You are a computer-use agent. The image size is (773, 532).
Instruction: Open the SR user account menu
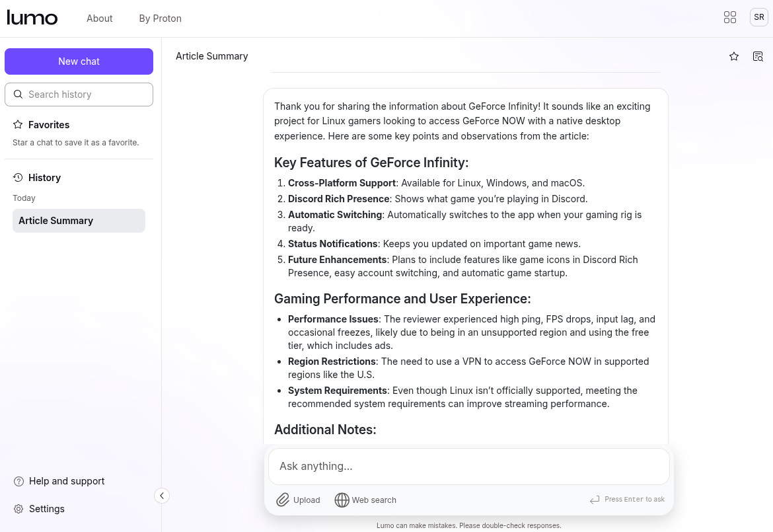click(758, 18)
